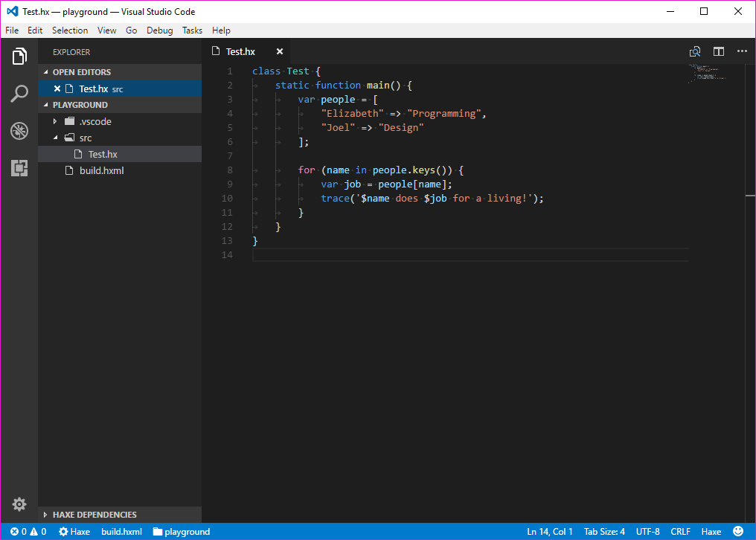
Task: Open the Edit menu
Action: pyautogui.click(x=35, y=30)
